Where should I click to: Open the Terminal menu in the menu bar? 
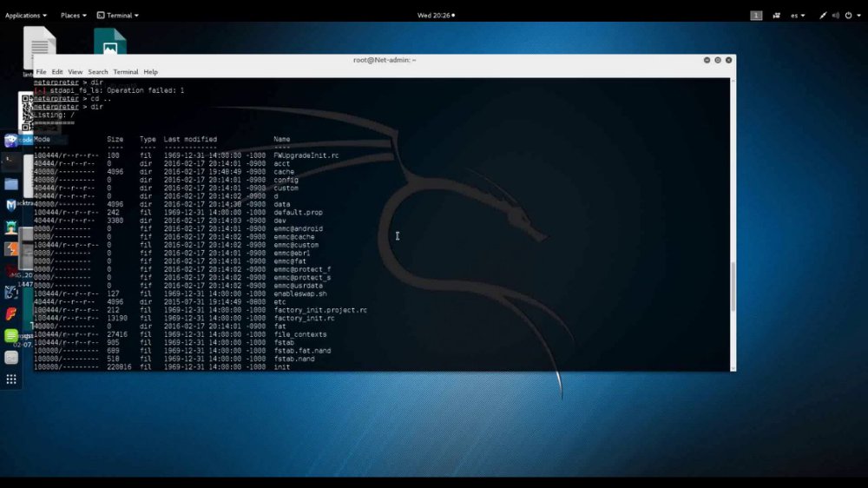(126, 72)
